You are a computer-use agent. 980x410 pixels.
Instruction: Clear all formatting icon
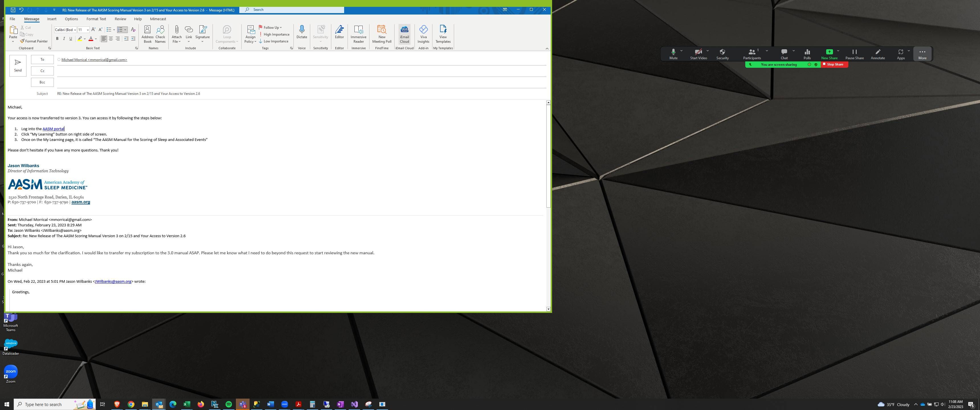tap(133, 30)
